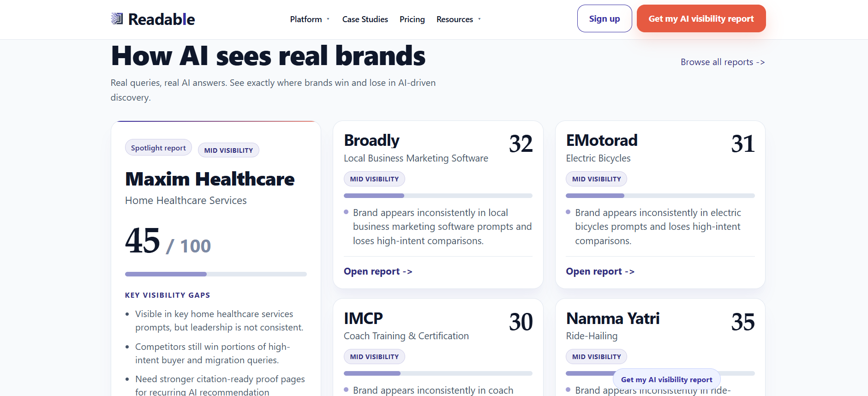868x396 pixels.
Task: Click the Broadly MID VISIBILITY badge
Action: [374, 179]
